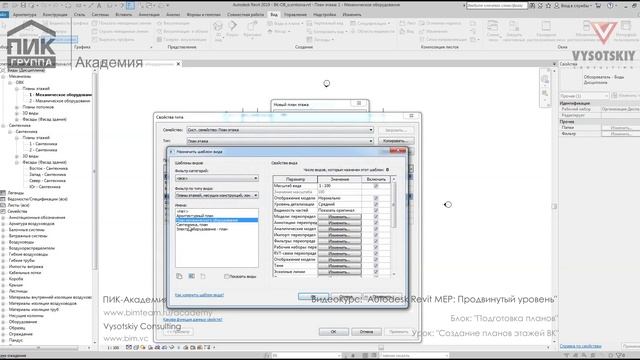Screen dimensions: 640x360
Task: Click the Callout (Фрагмент) tool icon in the ribbon
Action: [x=252, y=26]
